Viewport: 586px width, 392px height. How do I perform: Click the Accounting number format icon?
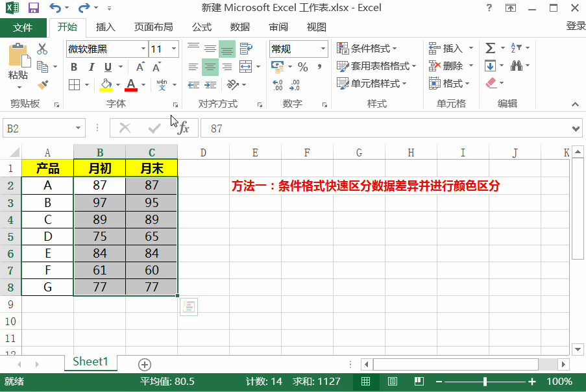pos(277,67)
